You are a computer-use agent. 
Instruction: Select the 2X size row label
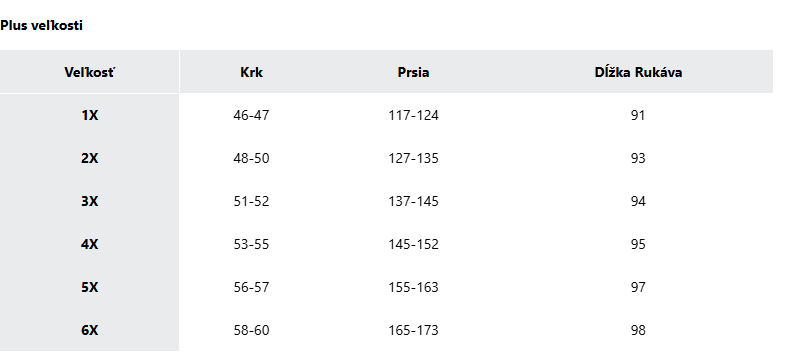point(89,158)
